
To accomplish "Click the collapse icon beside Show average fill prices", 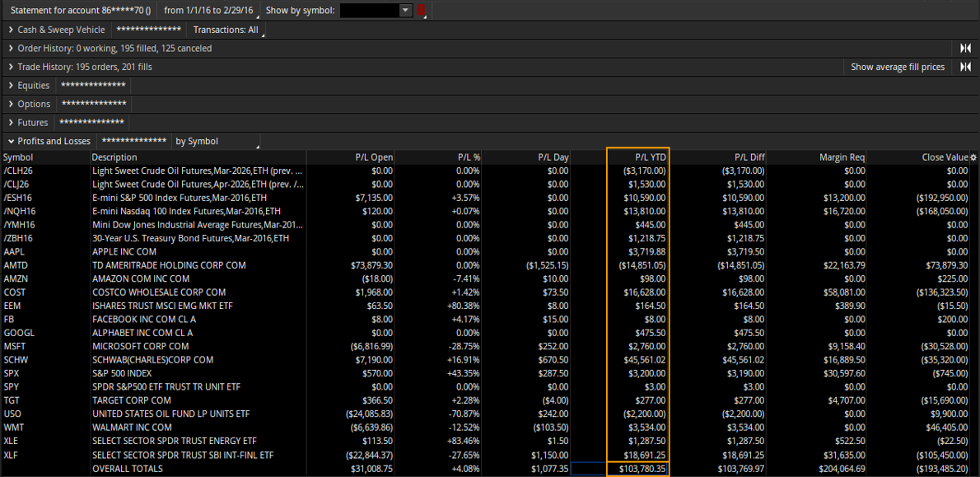I will coord(966,67).
